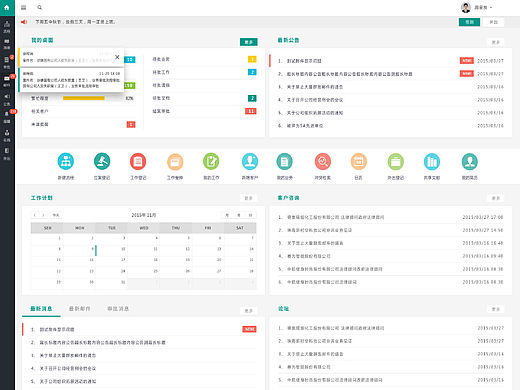
Task: Click the white button beside the teal announcement button
Action: click(x=493, y=22)
